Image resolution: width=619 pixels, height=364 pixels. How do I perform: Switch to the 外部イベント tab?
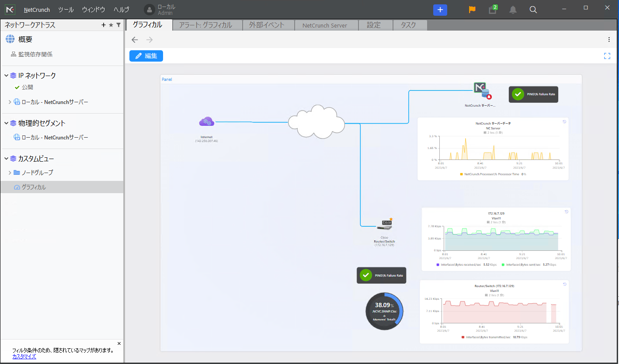point(267,25)
